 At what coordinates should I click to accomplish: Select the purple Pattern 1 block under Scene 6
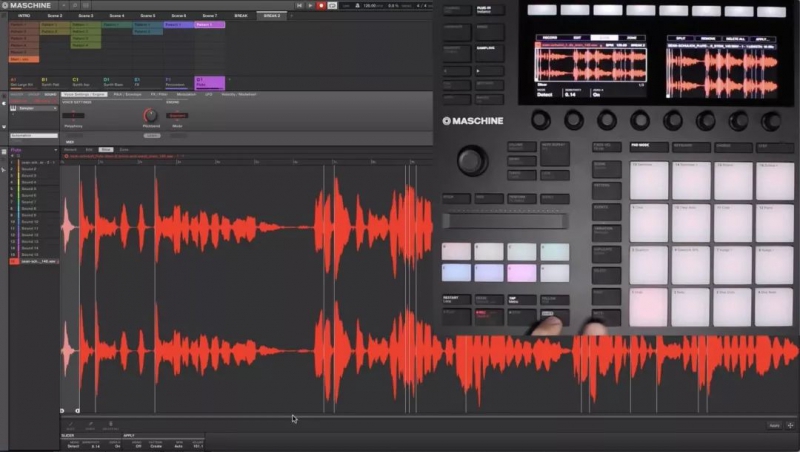pos(179,24)
